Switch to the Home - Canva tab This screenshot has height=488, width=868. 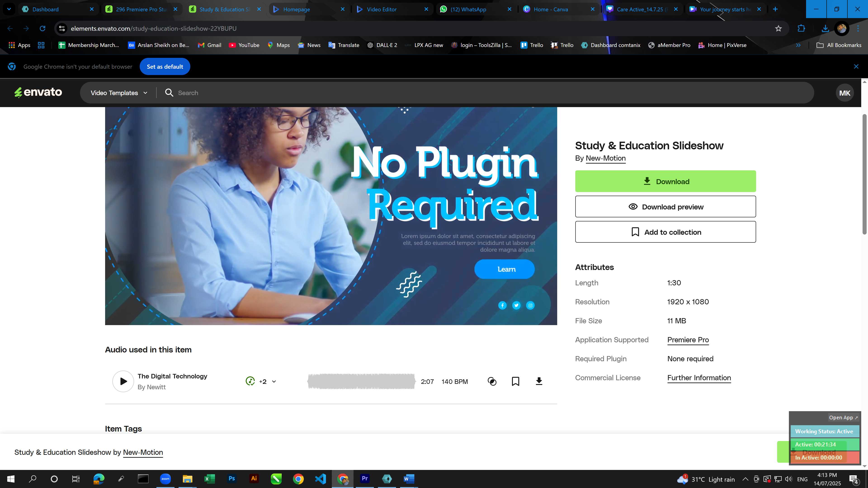coord(559,9)
